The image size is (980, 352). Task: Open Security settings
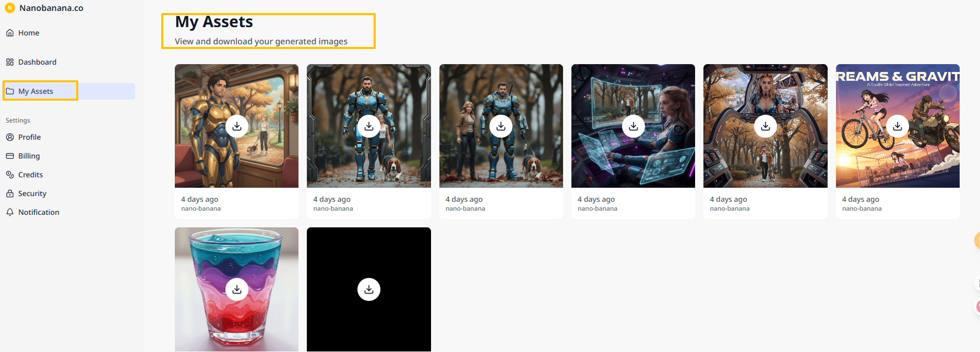click(x=32, y=193)
